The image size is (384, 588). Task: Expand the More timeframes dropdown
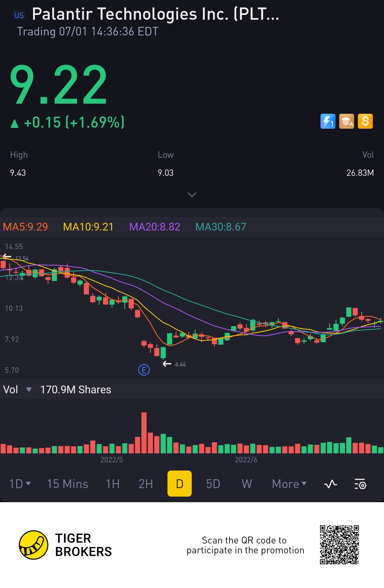pos(289,484)
